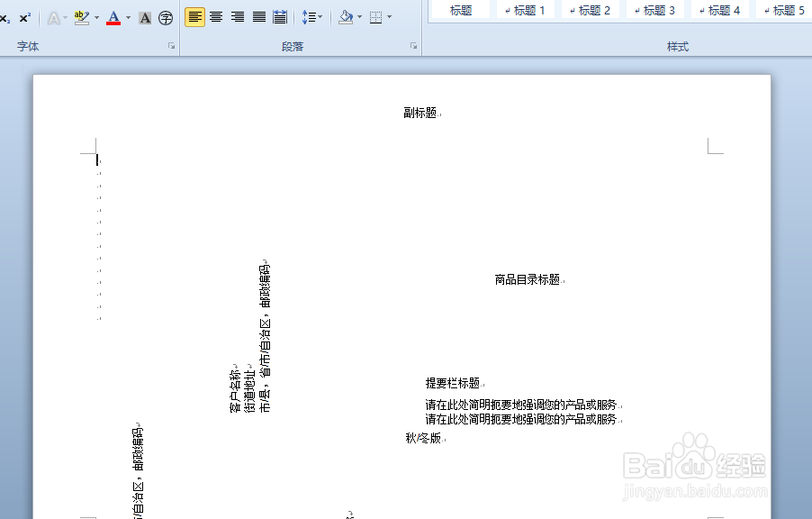Viewport: 812px width, 519px height.
Task: Apply the 标题 3 style
Action: pos(654,10)
